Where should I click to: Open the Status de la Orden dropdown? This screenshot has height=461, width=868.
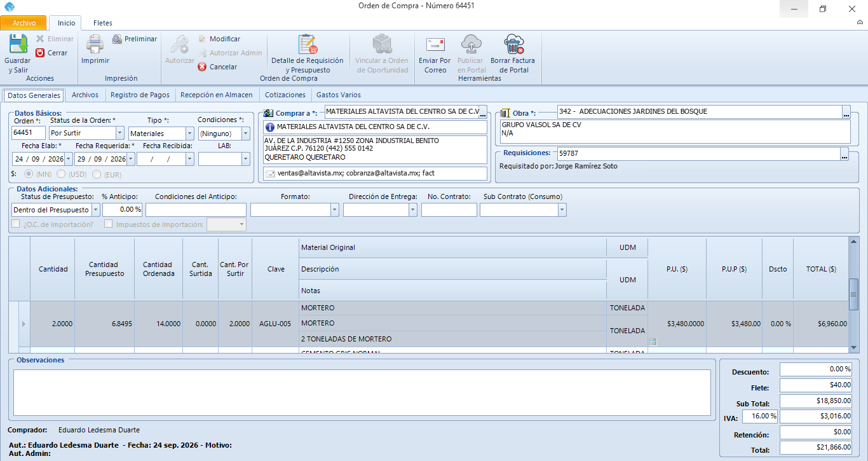coord(119,134)
